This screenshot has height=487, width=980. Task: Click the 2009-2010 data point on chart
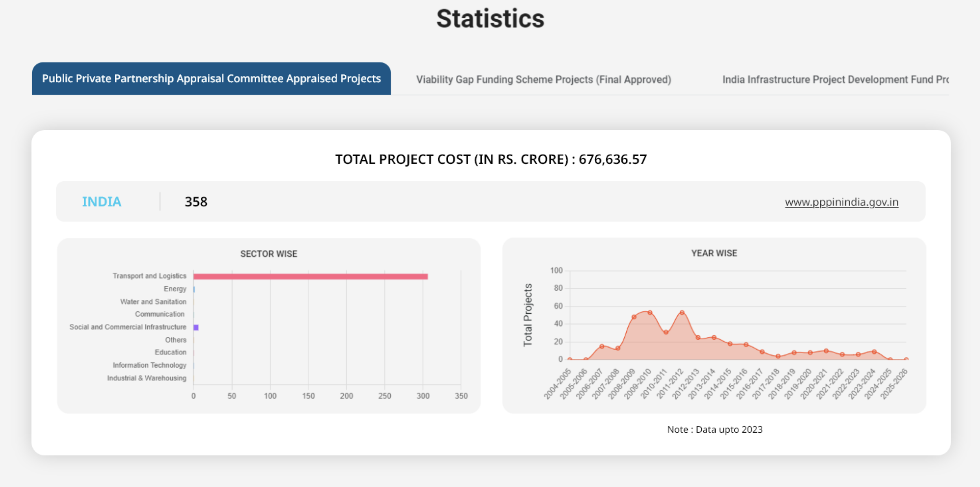(x=650, y=313)
